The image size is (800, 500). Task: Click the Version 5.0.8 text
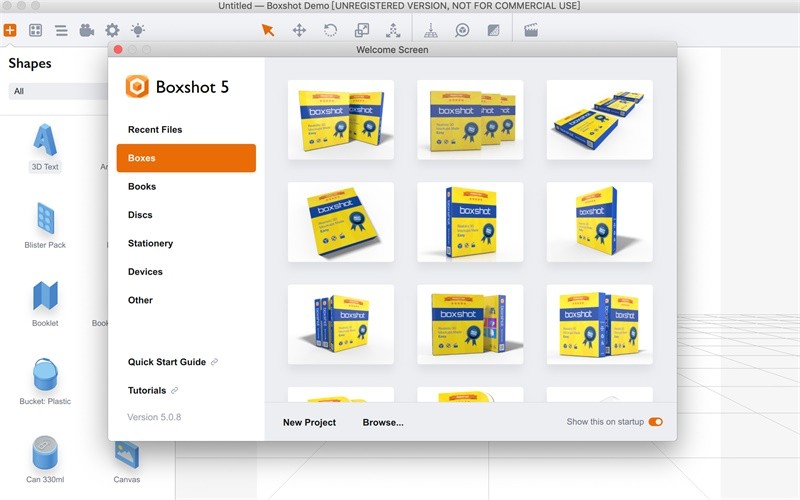pos(154,417)
